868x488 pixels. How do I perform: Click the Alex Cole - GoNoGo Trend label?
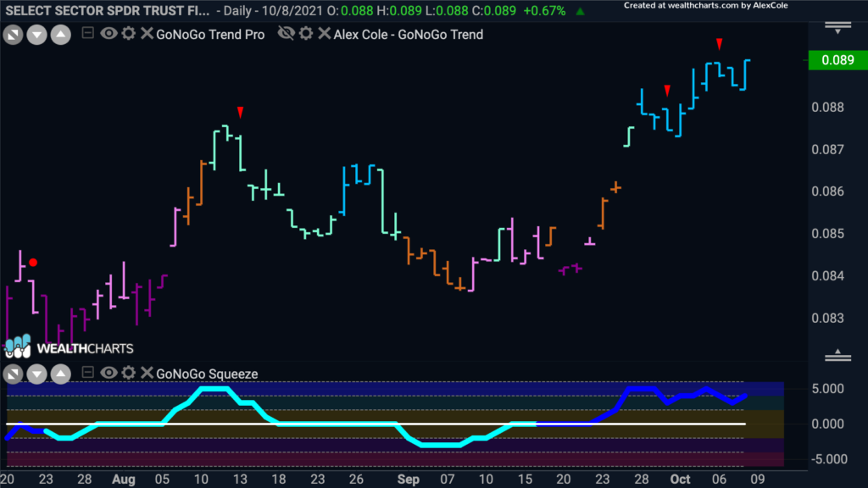409,34
